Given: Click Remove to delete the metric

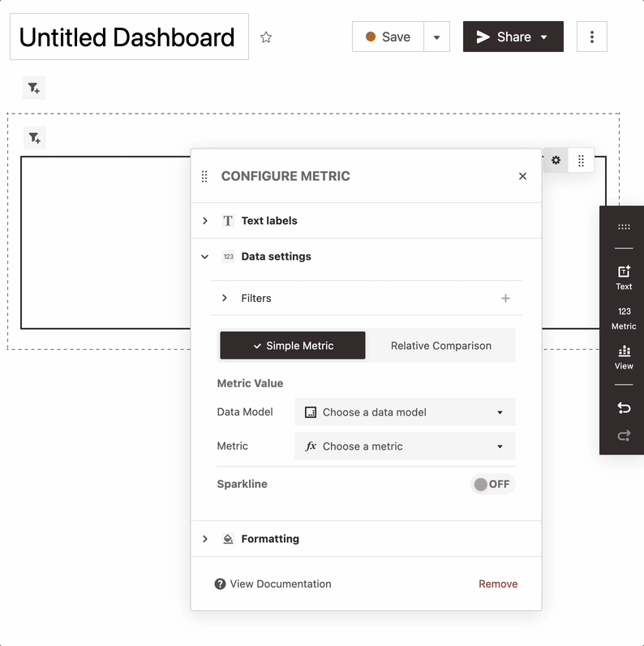Looking at the screenshot, I should [498, 584].
